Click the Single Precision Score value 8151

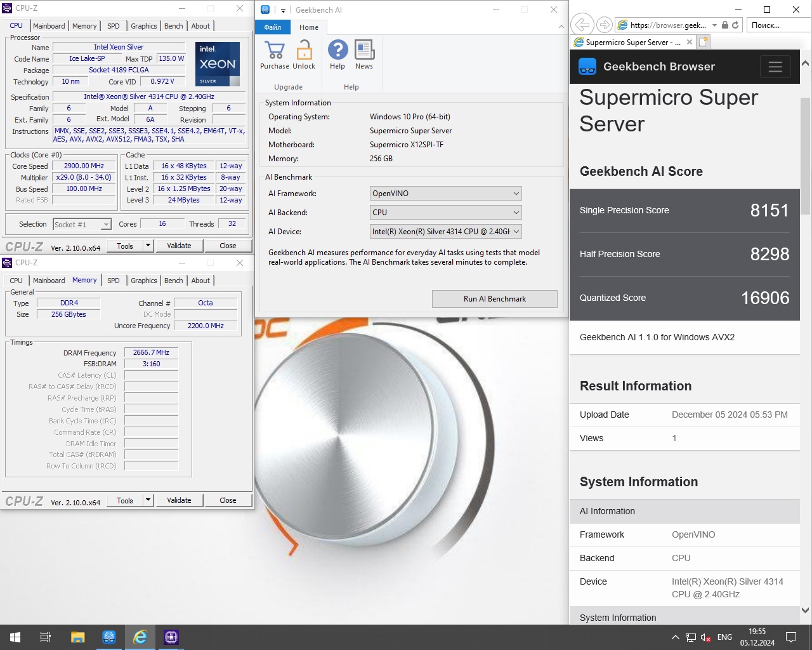(769, 211)
